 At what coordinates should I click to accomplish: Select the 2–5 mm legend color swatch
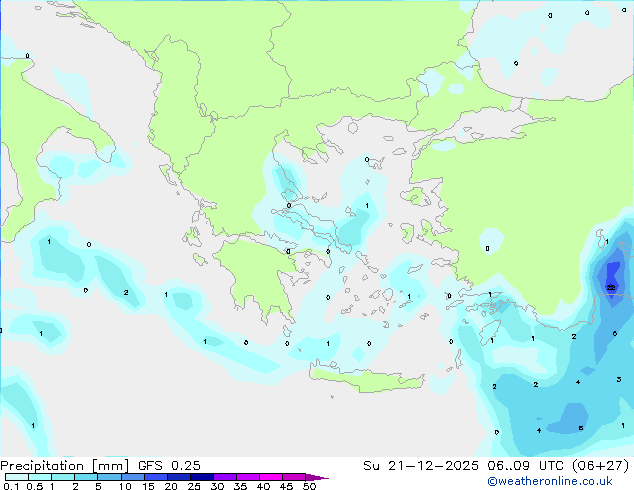(x=86, y=477)
